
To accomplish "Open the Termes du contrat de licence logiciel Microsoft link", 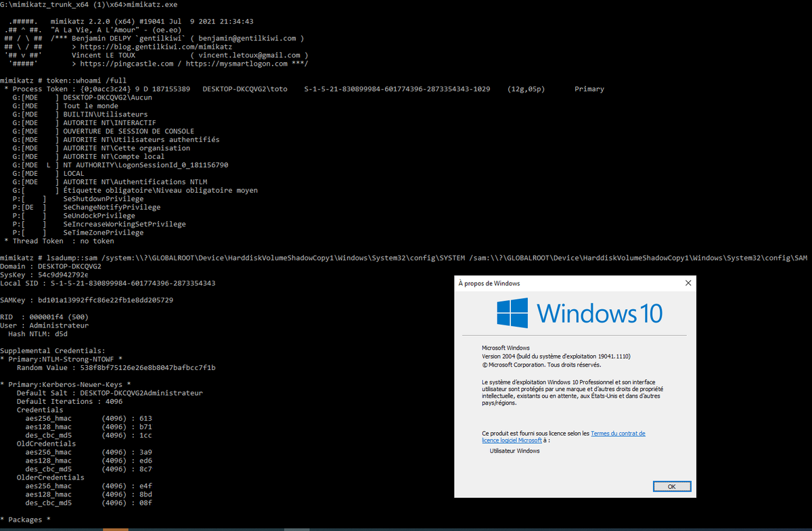I will tap(564, 436).
